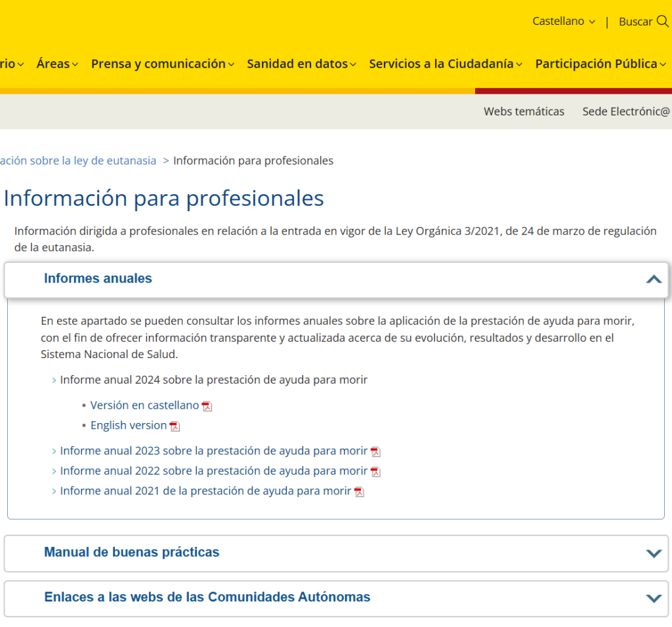Open Prensa y comunicación menu
672x627 pixels.
click(162, 64)
